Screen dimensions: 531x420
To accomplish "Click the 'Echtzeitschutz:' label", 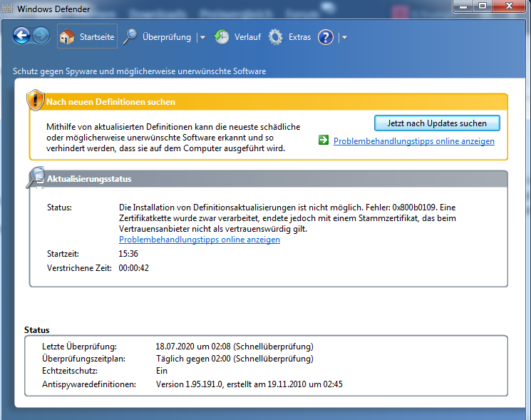I will tap(70, 371).
